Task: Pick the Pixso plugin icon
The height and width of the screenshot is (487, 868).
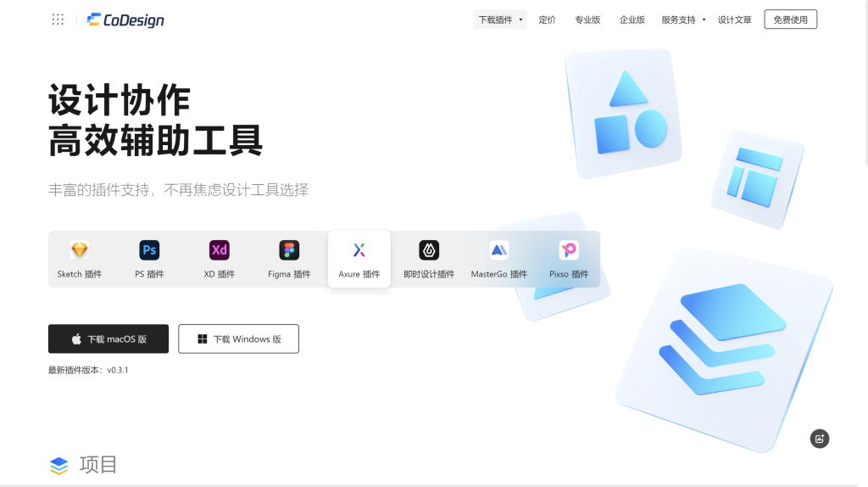Action: [569, 250]
